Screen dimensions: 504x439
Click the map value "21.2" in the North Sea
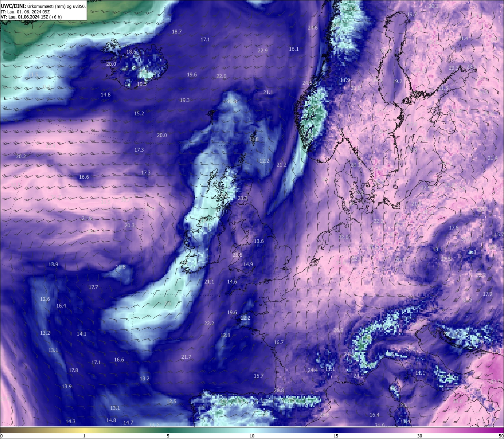pyautogui.click(x=282, y=165)
